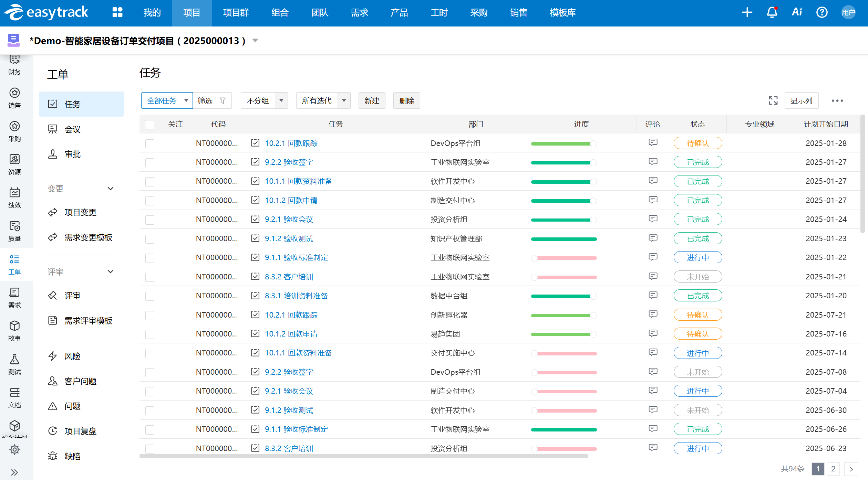Viewport: 868px width, 480px height.
Task: Open task link 8.3.1 培训资料准备
Action: tap(296, 296)
